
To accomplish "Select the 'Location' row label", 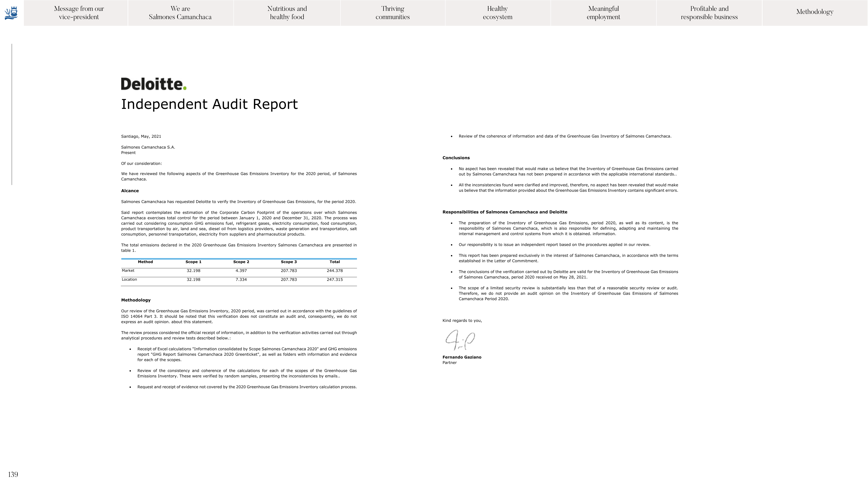I will [129, 280].
